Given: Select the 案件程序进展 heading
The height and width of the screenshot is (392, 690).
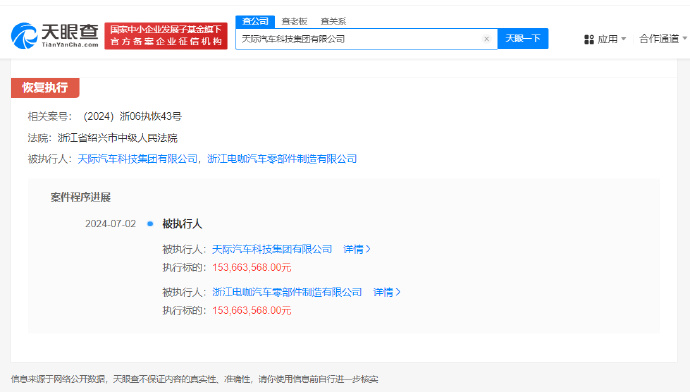Looking at the screenshot, I should 81,197.
